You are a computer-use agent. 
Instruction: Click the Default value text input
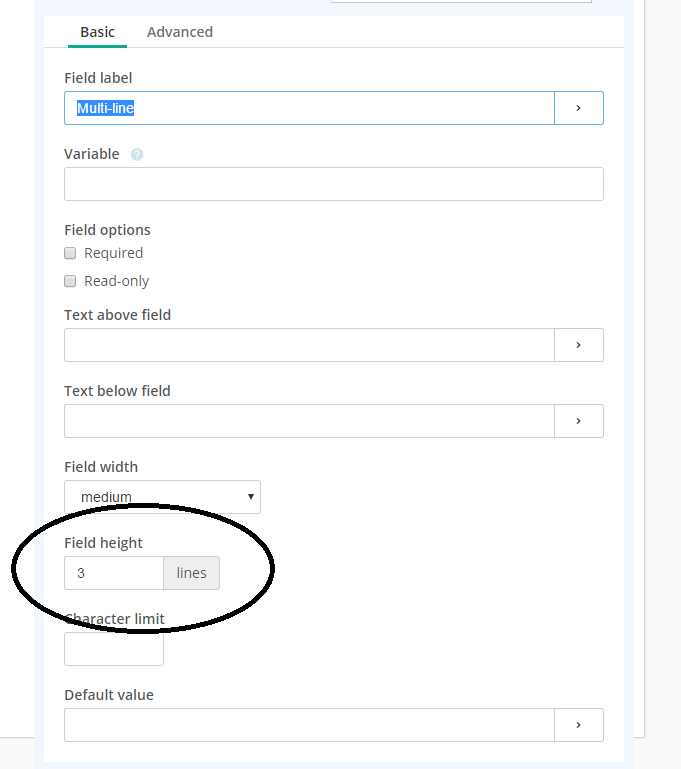click(x=309, y=725)
